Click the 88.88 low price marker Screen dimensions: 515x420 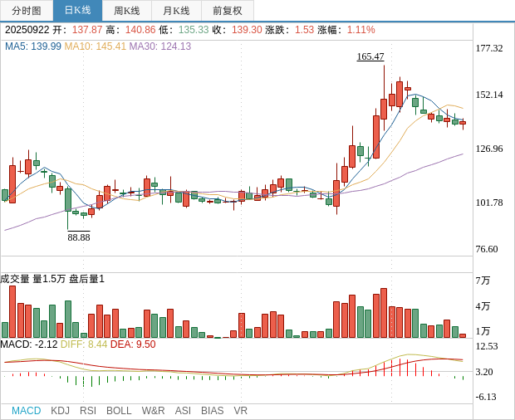[x=79, y=237]
